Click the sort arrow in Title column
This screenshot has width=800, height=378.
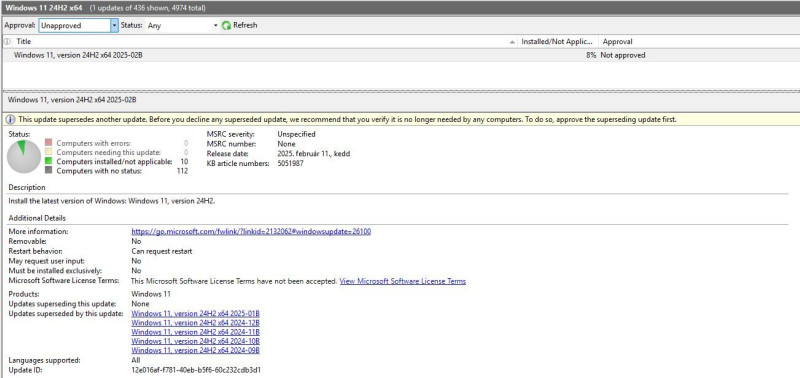click(x=512, y=42)
